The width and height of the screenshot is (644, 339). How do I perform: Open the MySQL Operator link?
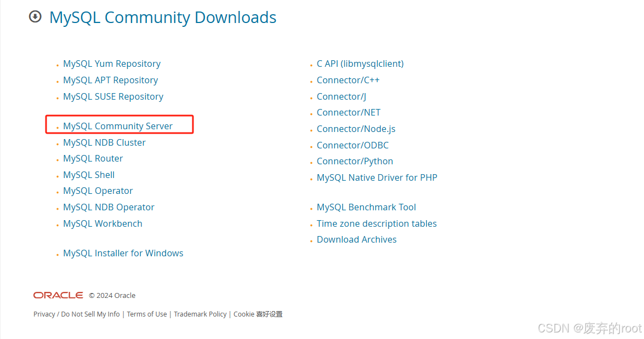pyautogui.click(x=98, y=191)
